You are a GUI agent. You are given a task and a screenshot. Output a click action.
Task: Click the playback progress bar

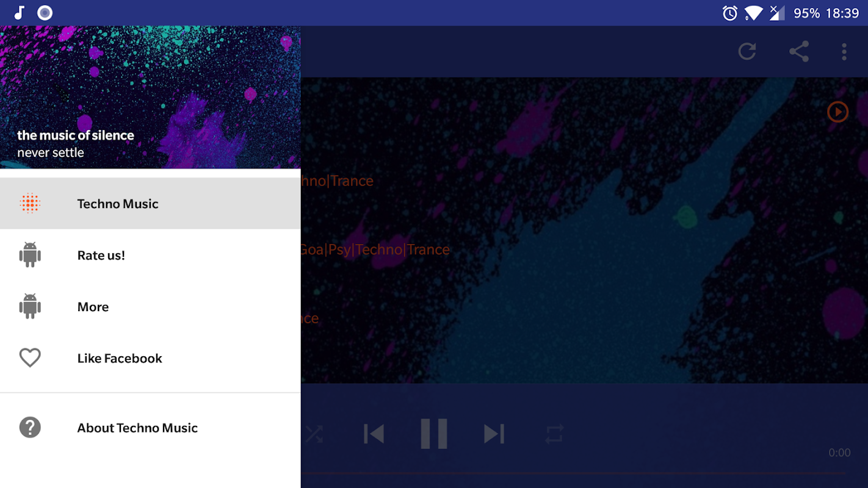[x=573, y=473]
